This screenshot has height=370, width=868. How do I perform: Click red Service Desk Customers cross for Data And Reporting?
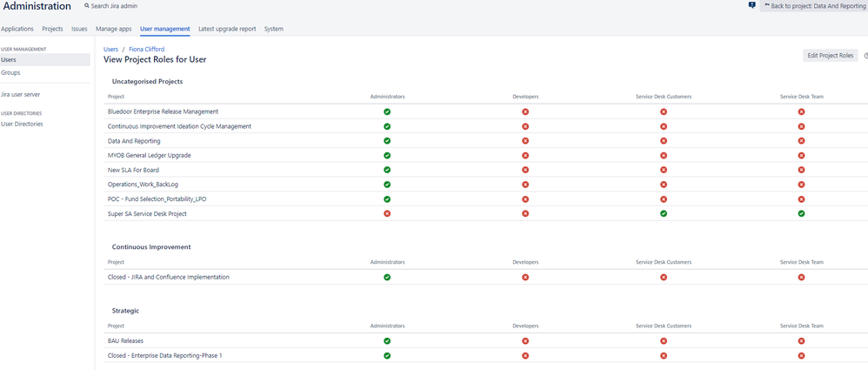pos(664,141)
